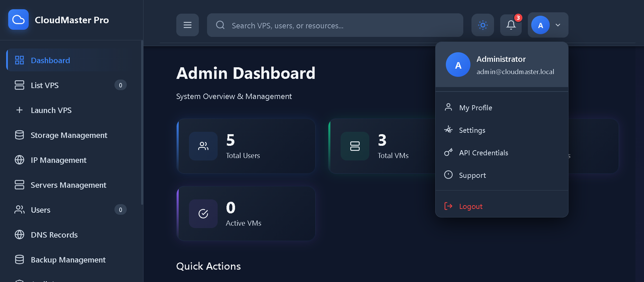Click the red notification badge showing 3
Viewport: 644px width, 282px height.
pyautogui.click(x=518, y=18)
